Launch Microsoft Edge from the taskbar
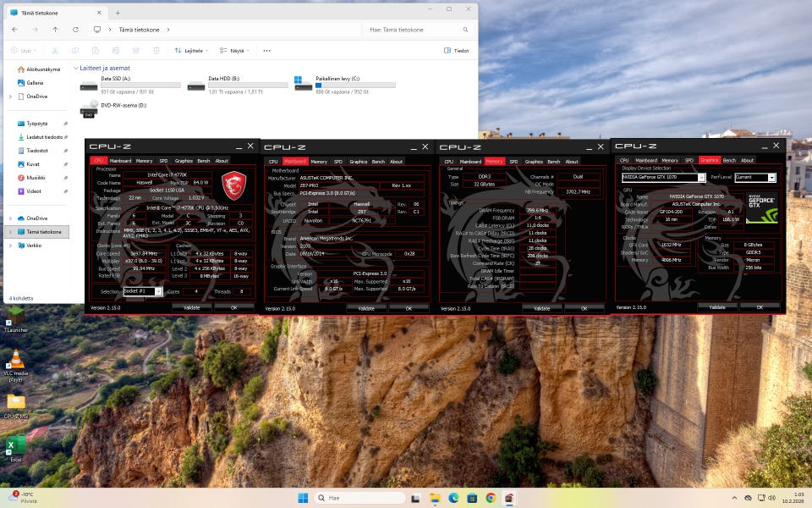Viewport: 812px width, 508px height. [x=453, y=498]
